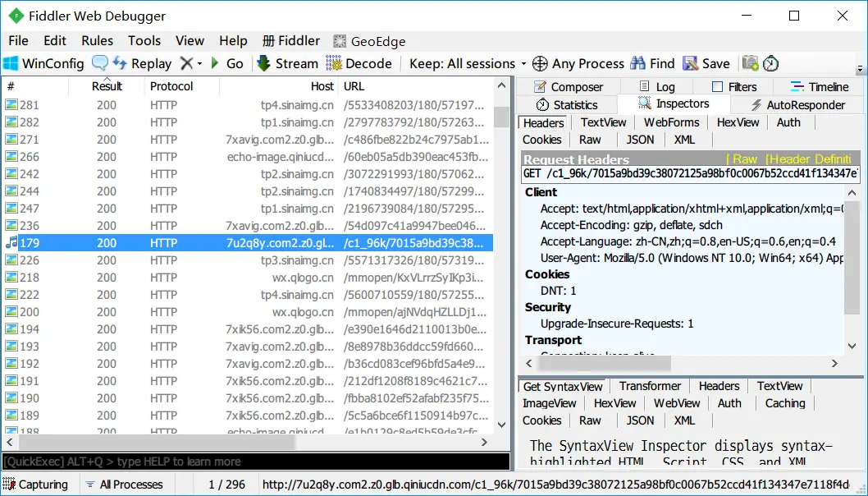Click the Log document icon

tap(644, 86)
